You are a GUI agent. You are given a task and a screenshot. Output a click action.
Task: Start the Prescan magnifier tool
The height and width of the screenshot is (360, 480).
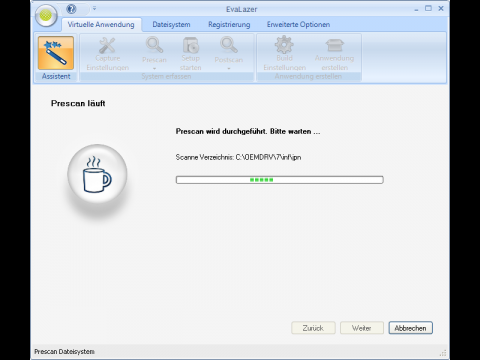point(154,49)
